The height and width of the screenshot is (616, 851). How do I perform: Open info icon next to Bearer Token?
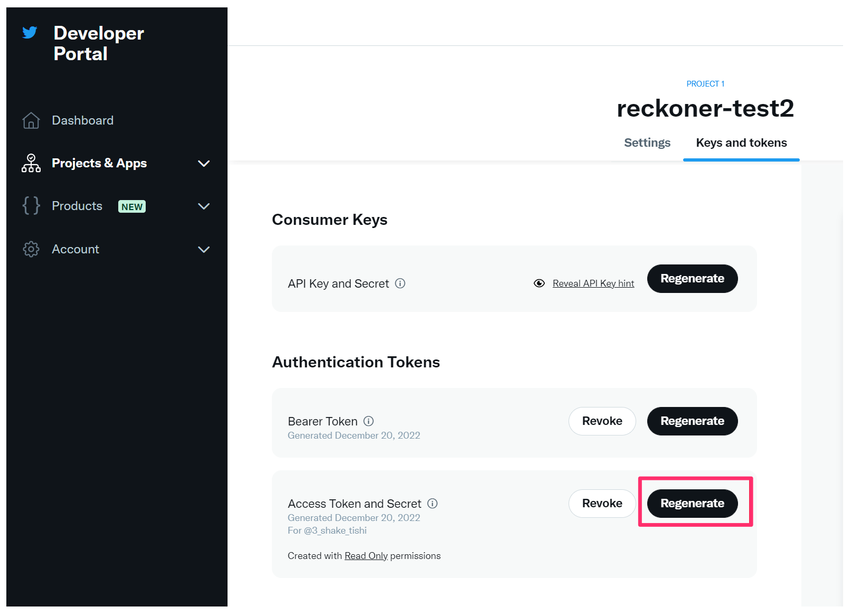coord(368,421)
